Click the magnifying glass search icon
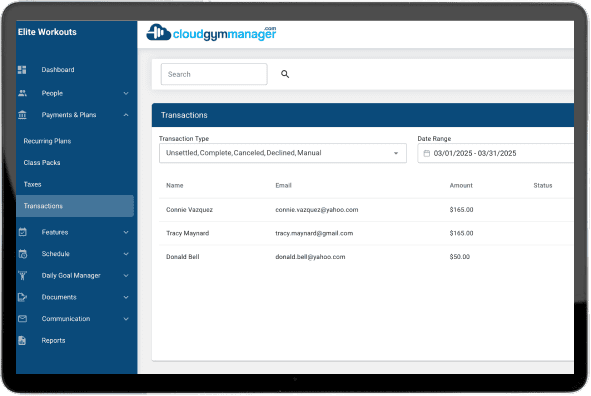591x396 pixels. 285,74
